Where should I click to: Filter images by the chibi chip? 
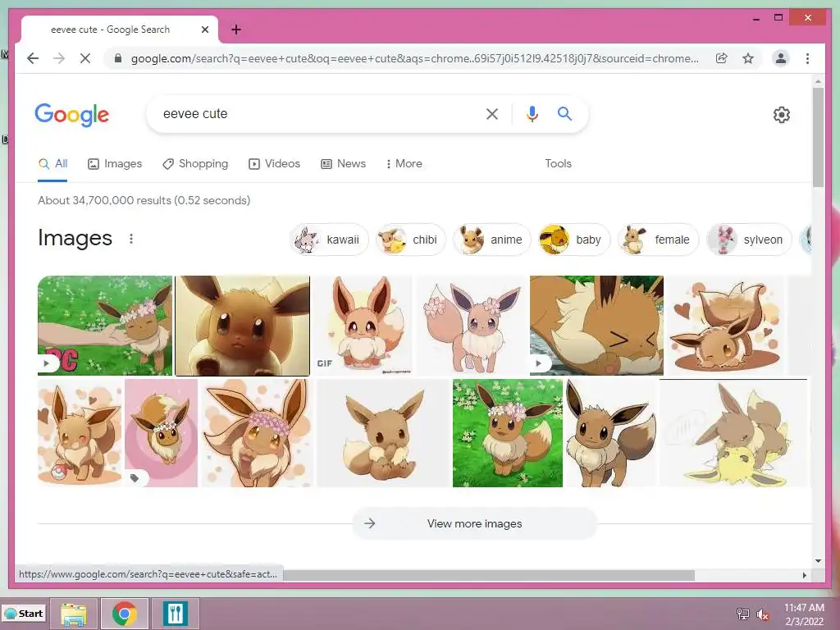click(410, 240)
